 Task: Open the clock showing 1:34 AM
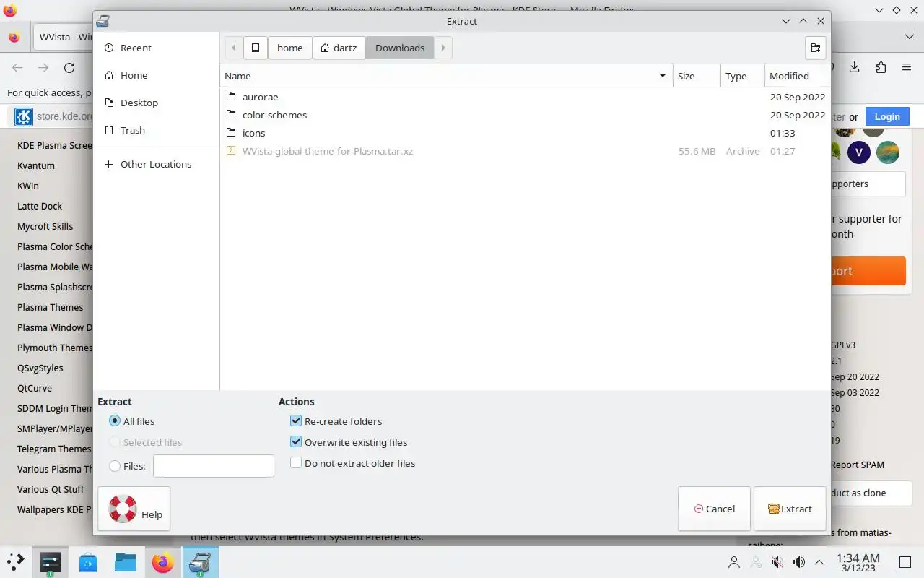pos(858,562)
